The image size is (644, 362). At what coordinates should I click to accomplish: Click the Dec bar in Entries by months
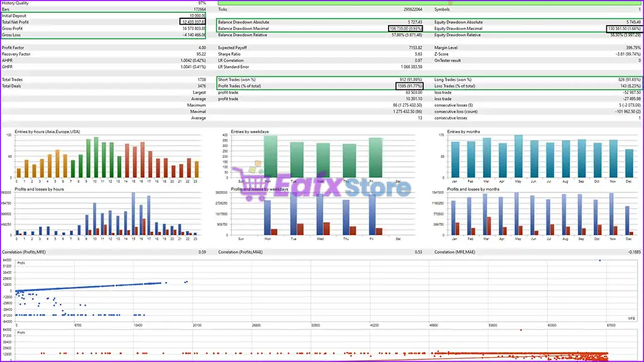coord(629,163)
